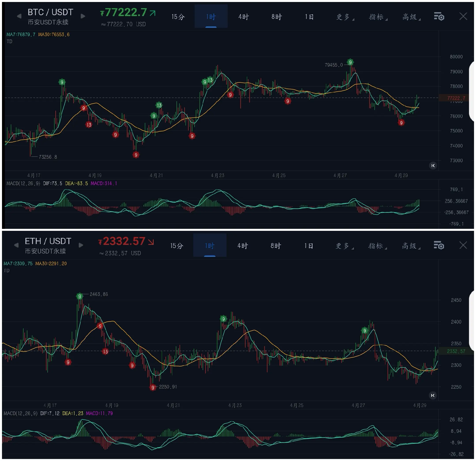Image resolution: width=476 pixels, height=461 pixels.
Task: Open ETH chart settings list icon
Action: 439,245
